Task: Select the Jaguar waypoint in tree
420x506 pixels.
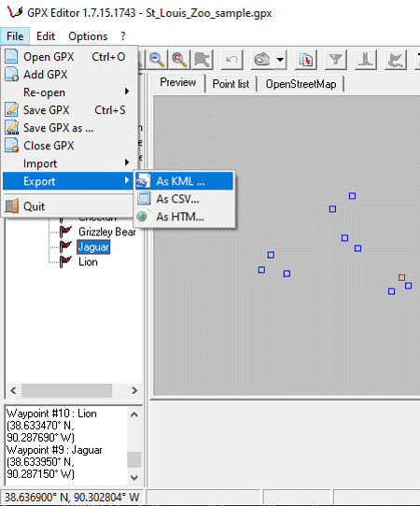Action: [93, 247]
